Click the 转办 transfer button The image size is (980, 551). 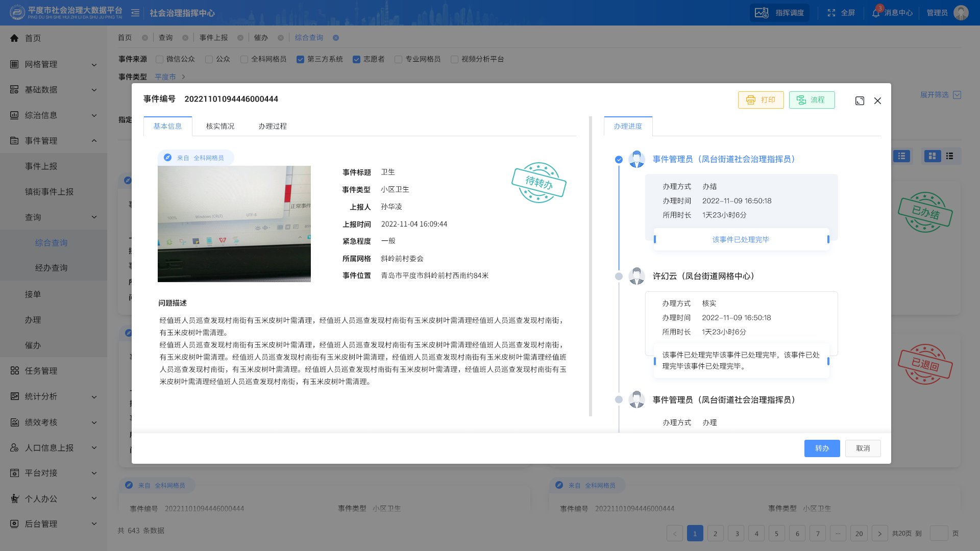822,448
